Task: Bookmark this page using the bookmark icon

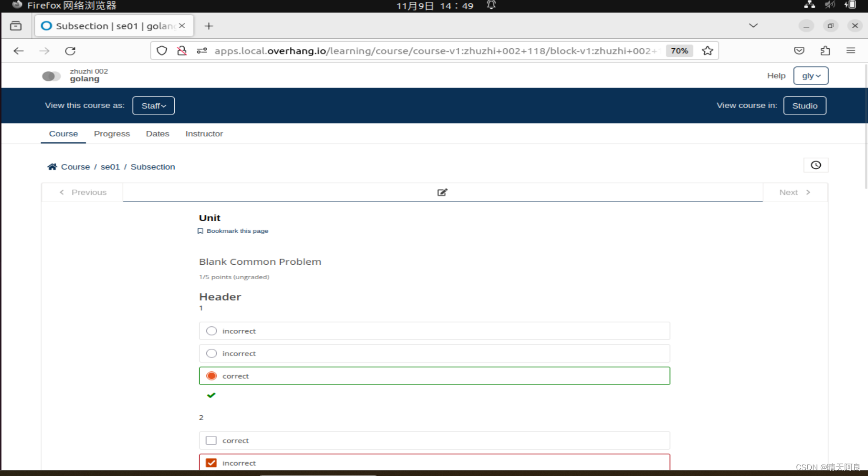Action: (201, 231)
